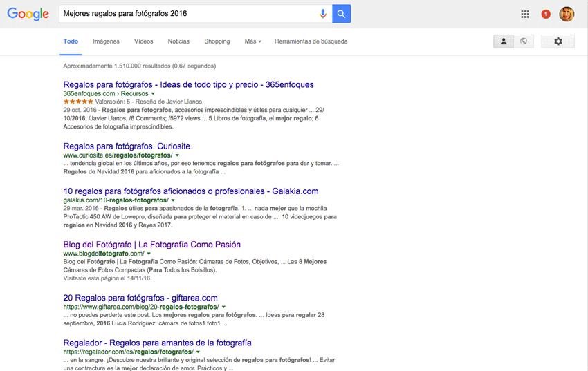Switch to Vídeos tab

point(144,41)
